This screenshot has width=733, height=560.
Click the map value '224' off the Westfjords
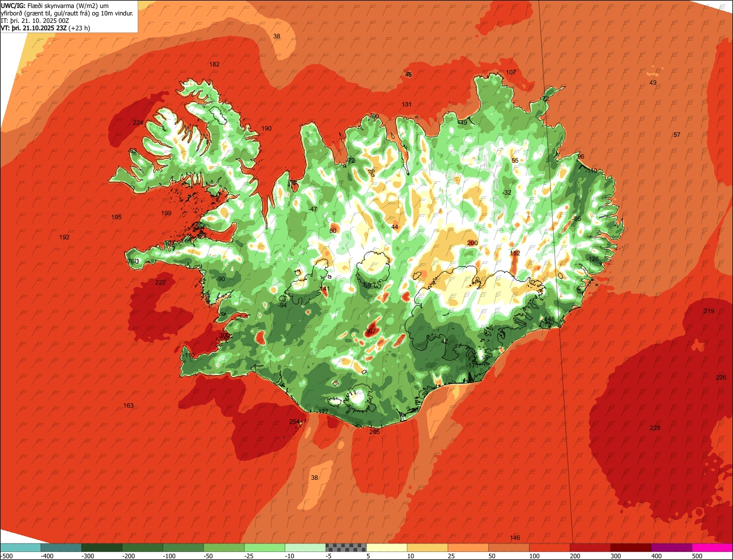click(x=138, y=123)
